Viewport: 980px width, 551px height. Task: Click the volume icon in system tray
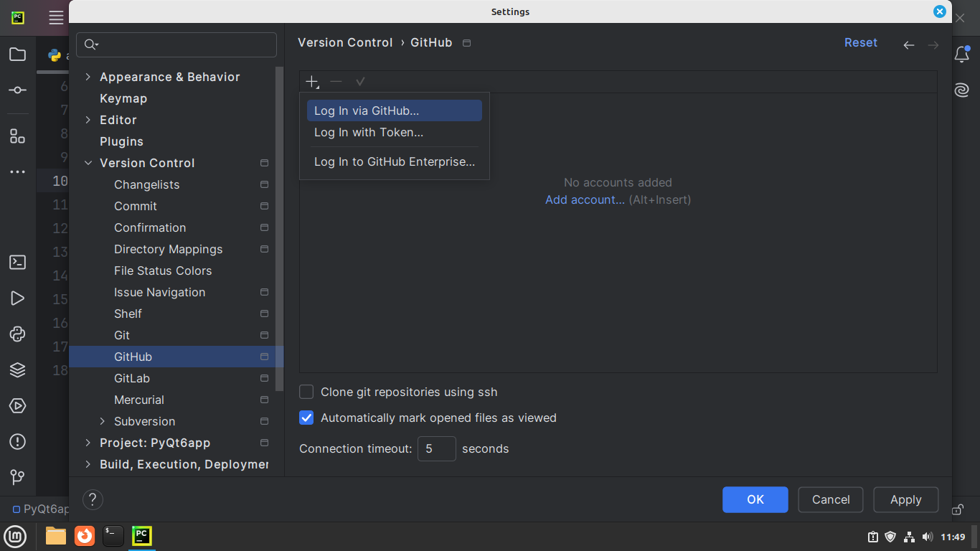(928, 537)
